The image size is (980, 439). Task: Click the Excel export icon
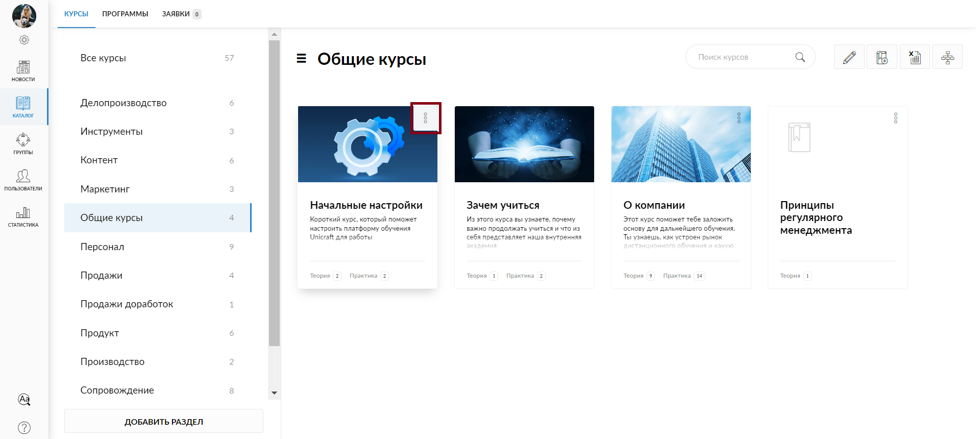tap(915, 57)
